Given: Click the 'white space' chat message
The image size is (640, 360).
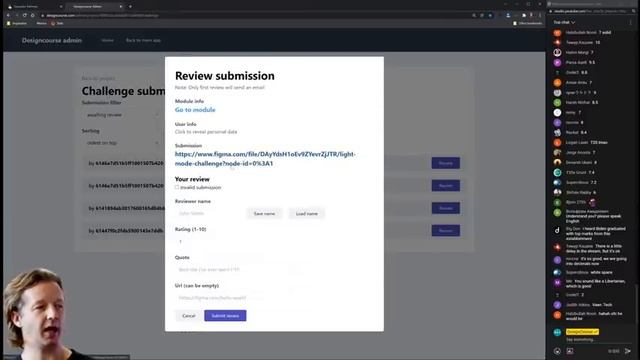Looking at the screenshot, I should click(x=601, y=272).
